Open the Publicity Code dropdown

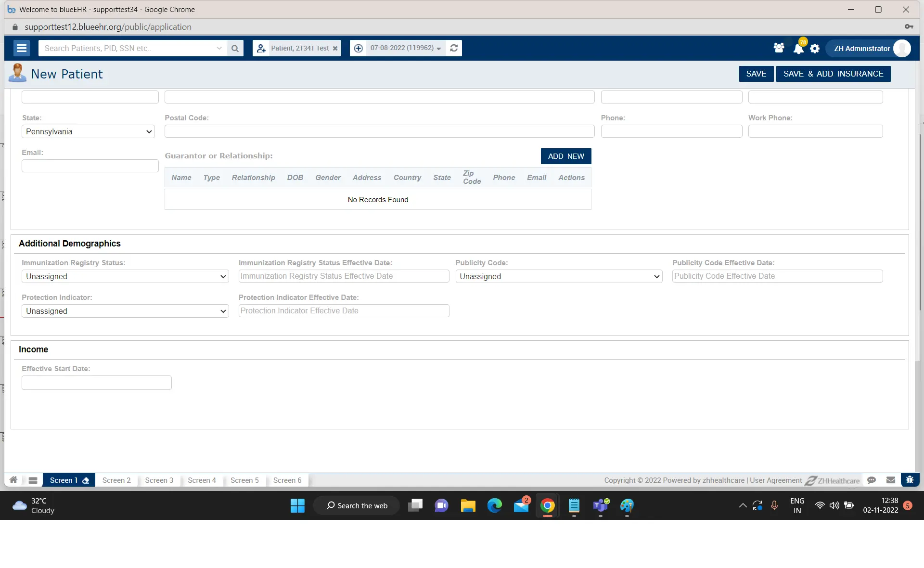[558, 276]
